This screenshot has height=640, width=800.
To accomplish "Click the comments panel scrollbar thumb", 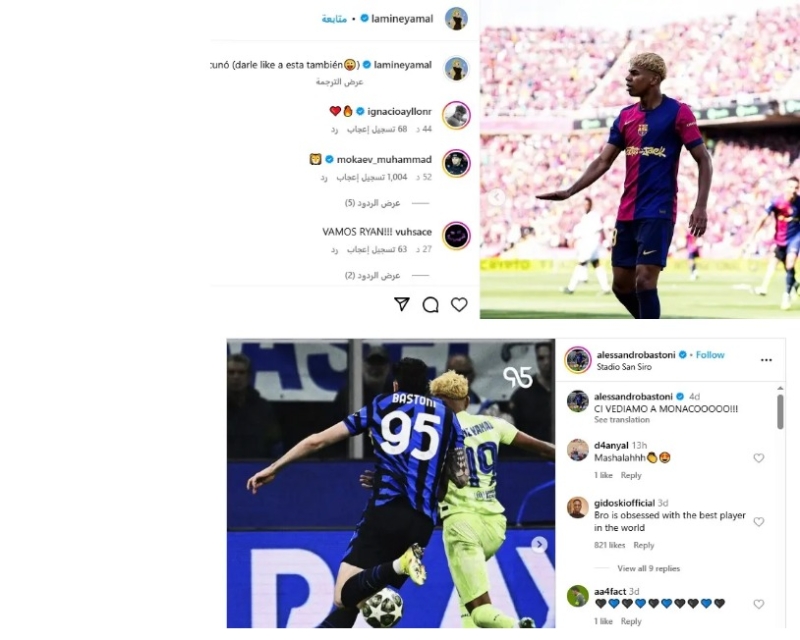I will (x=780, y=411).
